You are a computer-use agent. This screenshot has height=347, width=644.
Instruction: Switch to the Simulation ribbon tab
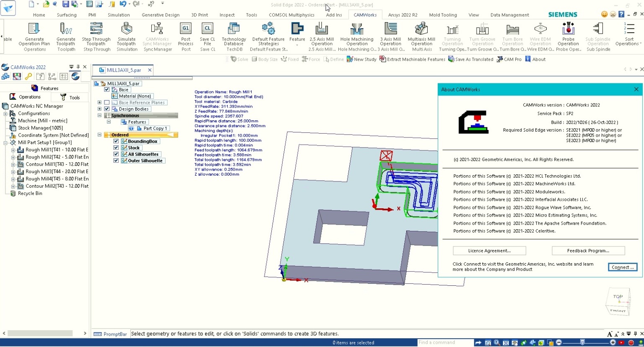click(119, 15)
